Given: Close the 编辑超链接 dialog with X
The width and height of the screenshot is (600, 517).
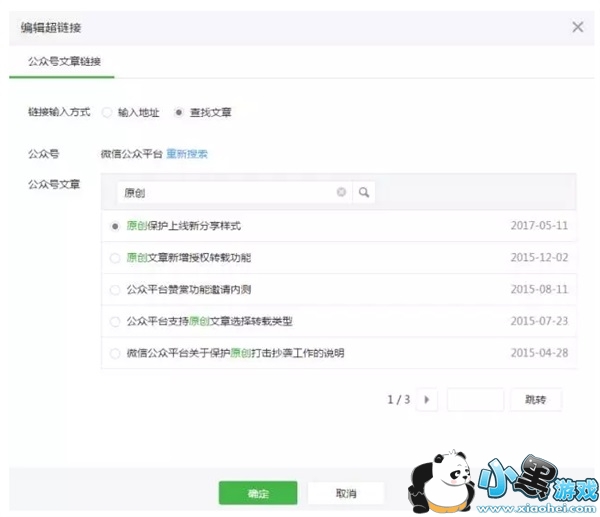Looking at the screenshot, I should click(x=578, y=27).
